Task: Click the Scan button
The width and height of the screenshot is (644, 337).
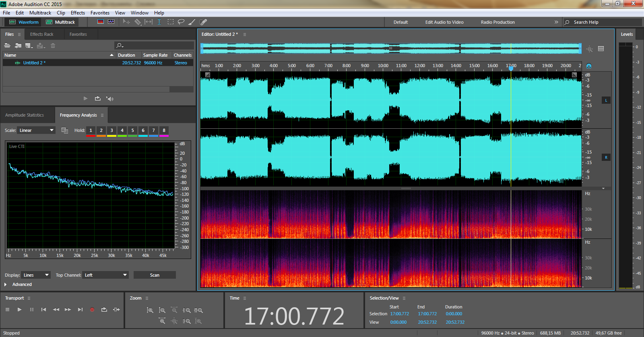Action: tap(155, 275)
